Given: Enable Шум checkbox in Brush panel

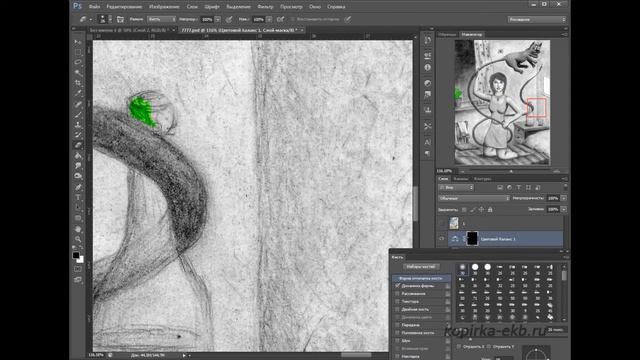Looking at the screenshot, I should click(398, 341).
